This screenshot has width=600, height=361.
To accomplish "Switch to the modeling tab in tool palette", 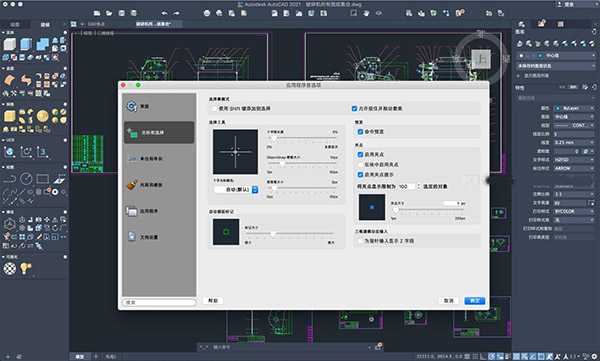I will coord(45,25).
